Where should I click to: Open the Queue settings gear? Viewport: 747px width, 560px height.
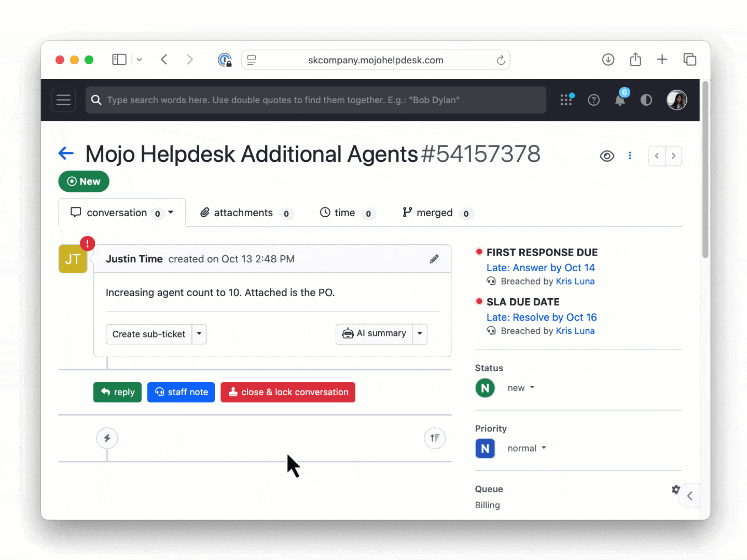tap(675, 489)
